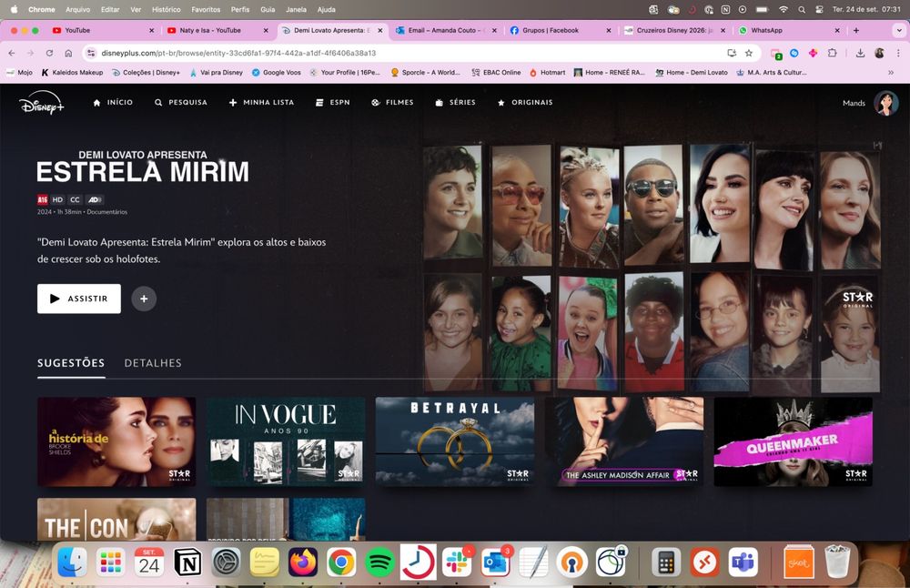Switch to the WhatsApp tab
910x588 pixels.
[x=788, y=30]
